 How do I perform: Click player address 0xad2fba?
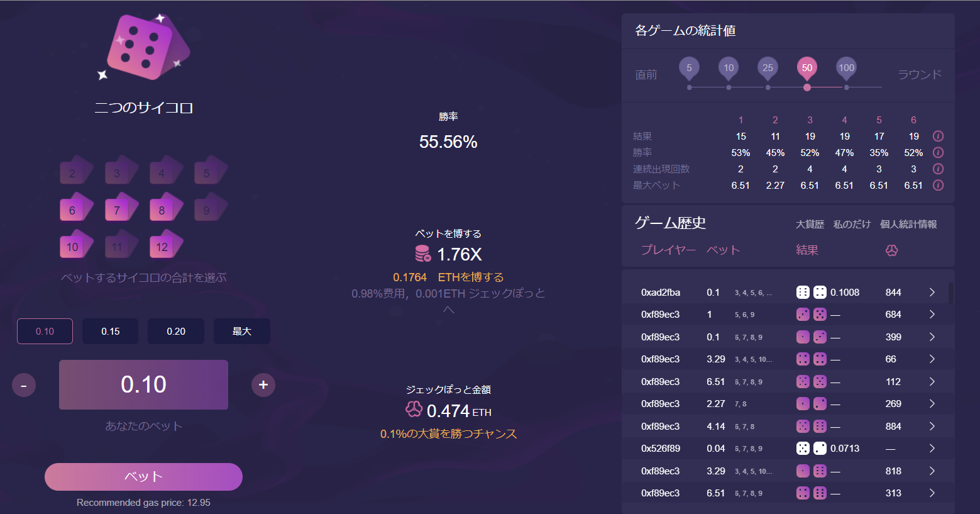661,293
